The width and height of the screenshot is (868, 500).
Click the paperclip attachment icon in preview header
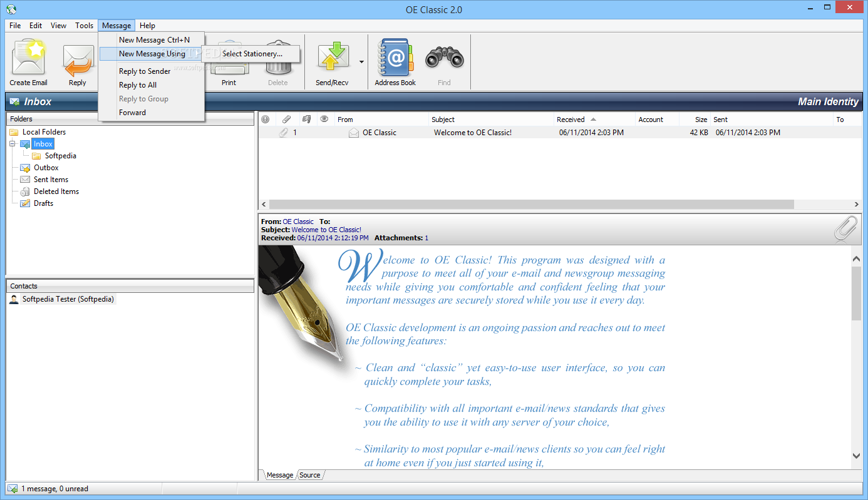point(845,229)
